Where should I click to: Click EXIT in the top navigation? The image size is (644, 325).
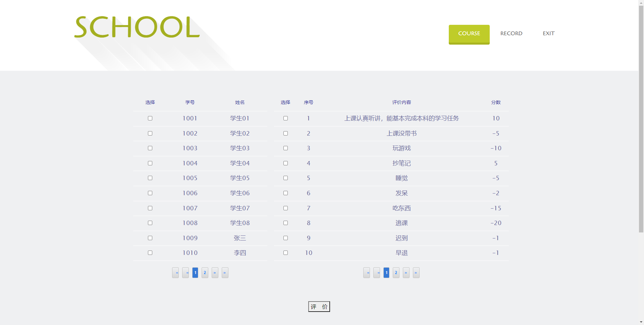pos(548,34)
